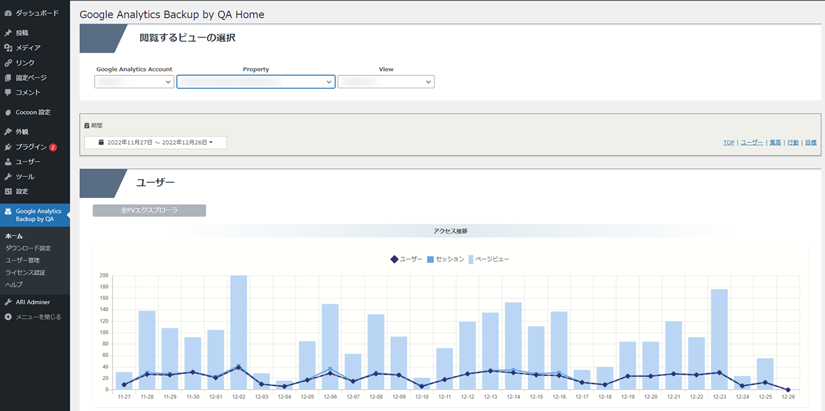This screenshot has width=825, height=411.
Task: Click the 投稿 pin icon in sidebar
Action: 8,33
